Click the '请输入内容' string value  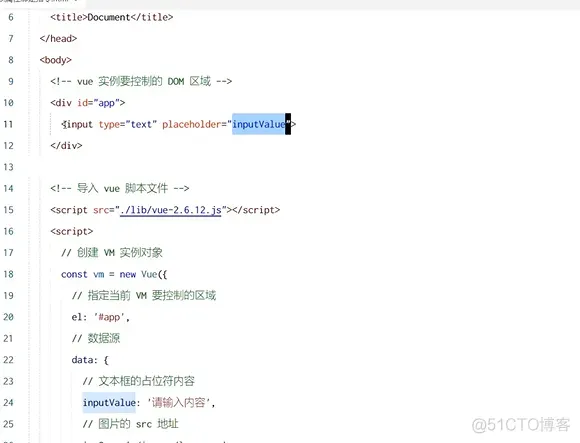(x=181, y=402)
